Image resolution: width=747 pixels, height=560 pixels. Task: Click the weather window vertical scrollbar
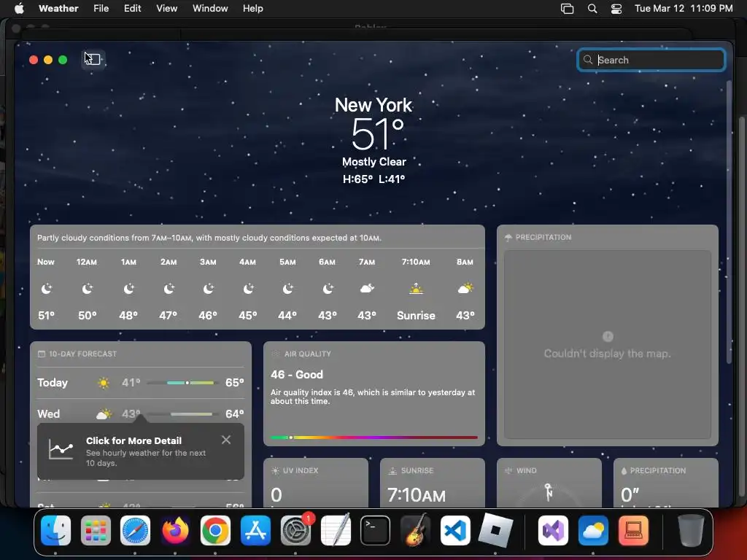729,223
